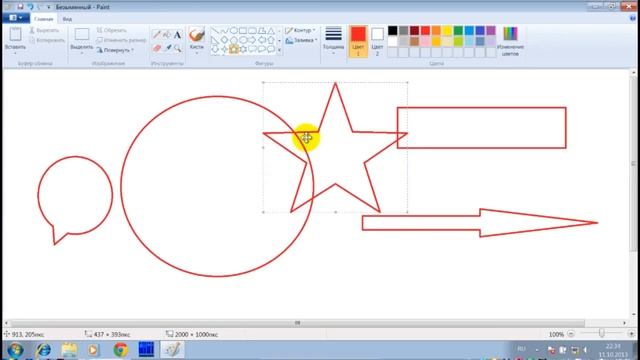The image size is (640, 360).
Task: Activate Цвет 2 background color box
Action: click(x=377, y=41)
